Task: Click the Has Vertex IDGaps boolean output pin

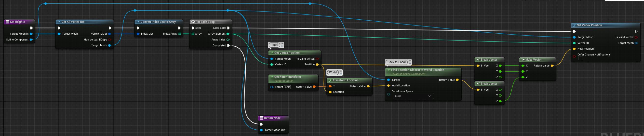Action: (x=109, y=40)
